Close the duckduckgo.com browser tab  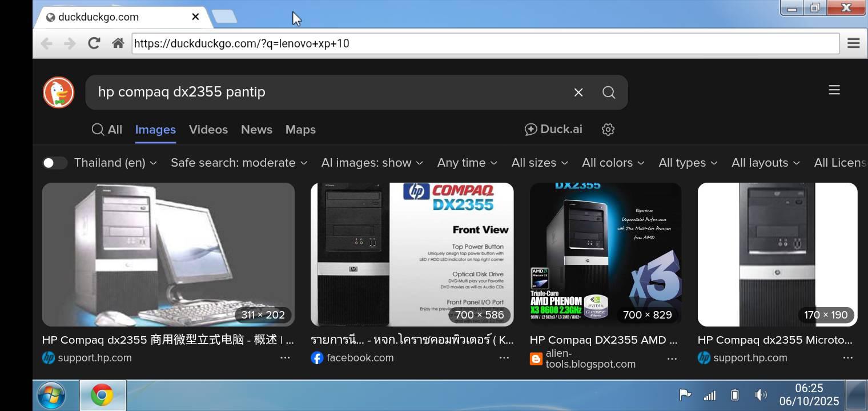[x=195, y=17]
